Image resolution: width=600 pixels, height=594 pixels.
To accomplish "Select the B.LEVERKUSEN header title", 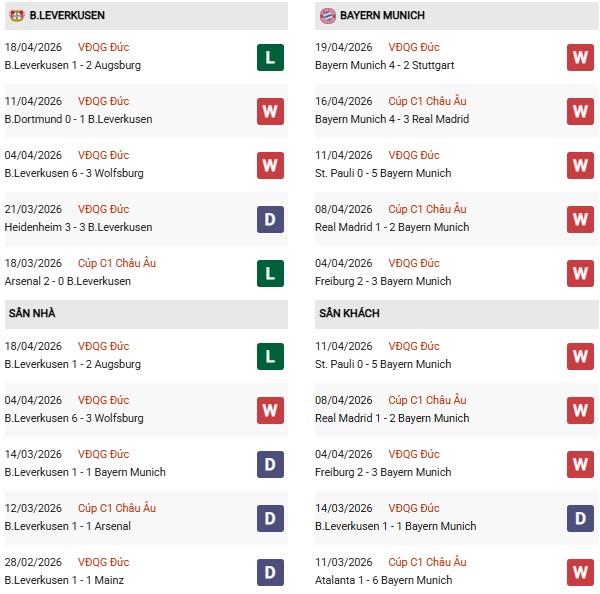I will tap(67, 16).
